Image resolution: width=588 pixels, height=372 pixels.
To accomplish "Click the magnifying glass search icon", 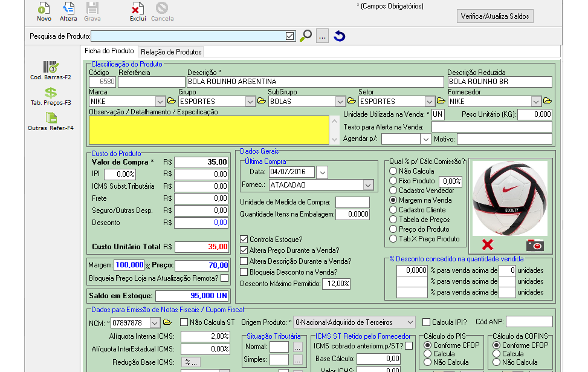I will [x=306, y=36].
